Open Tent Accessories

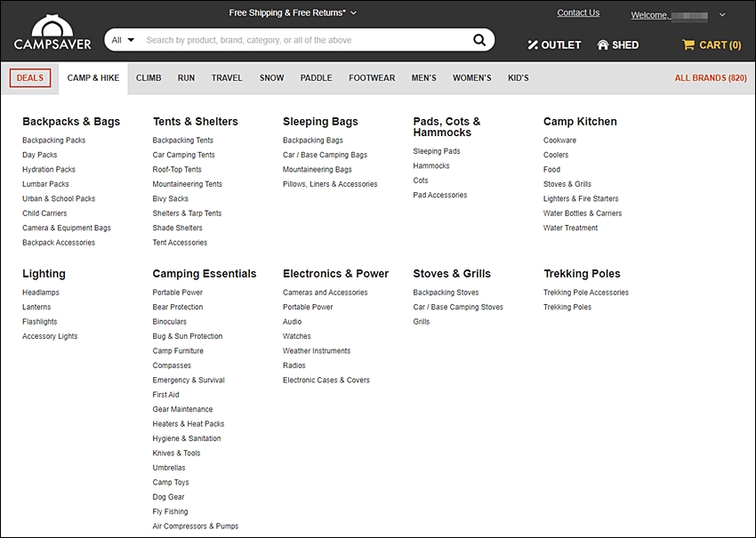(180, 243)
